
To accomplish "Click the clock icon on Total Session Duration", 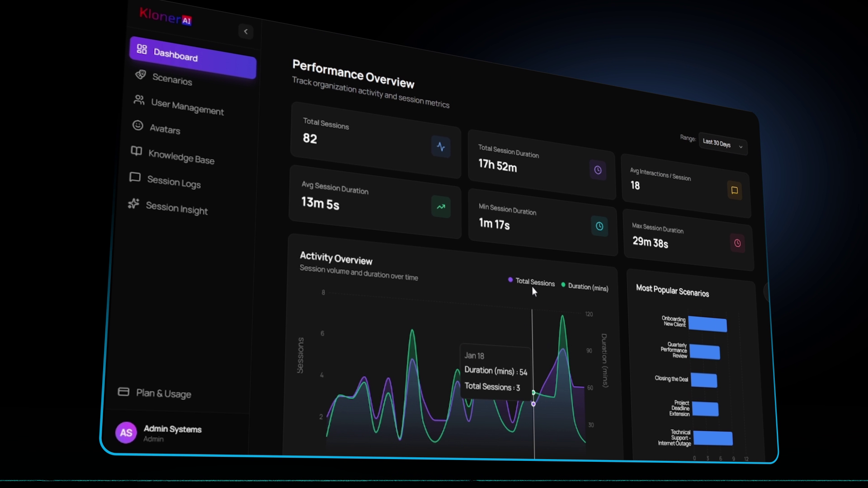I will pyautogui.click(x=598, y=170).
